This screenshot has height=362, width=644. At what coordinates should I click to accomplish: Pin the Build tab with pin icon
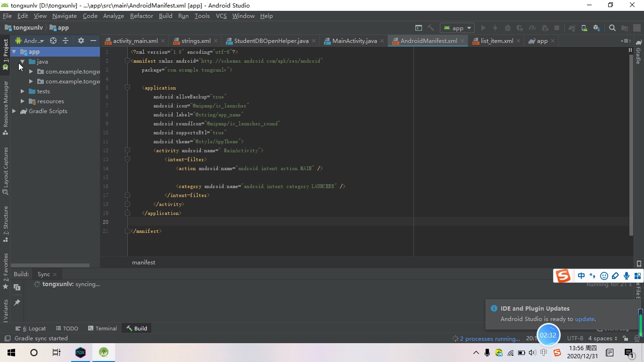click(17, 302)
